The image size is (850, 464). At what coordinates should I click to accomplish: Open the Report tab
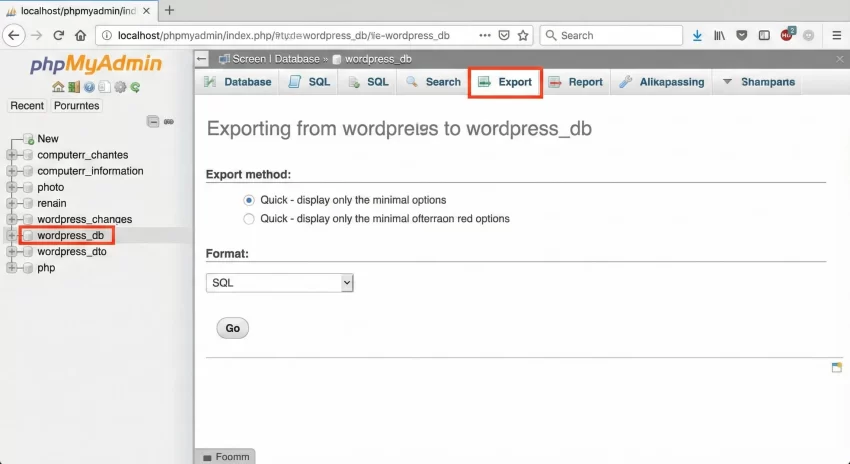pos(576,82)
